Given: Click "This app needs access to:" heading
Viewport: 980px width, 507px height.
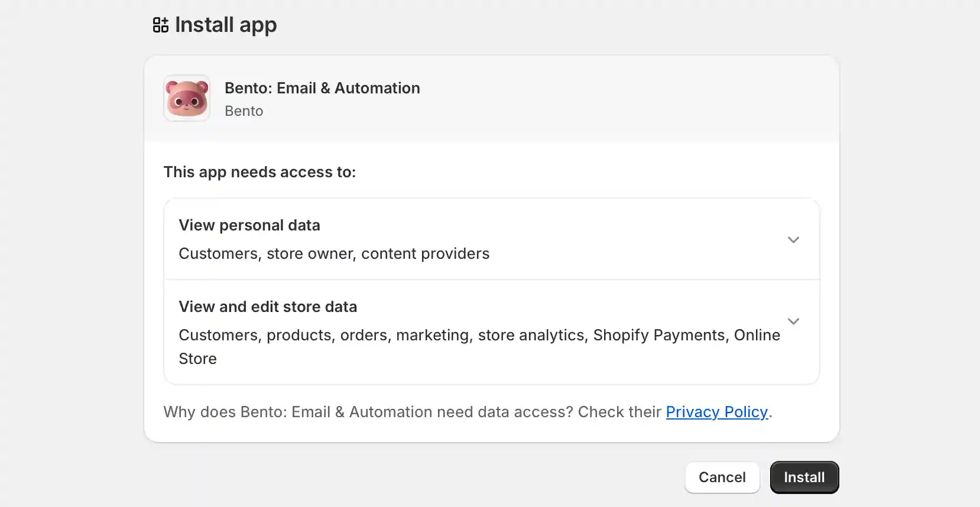Looking at the screenshot, I should pyautogui.click(x=259, y=172).
